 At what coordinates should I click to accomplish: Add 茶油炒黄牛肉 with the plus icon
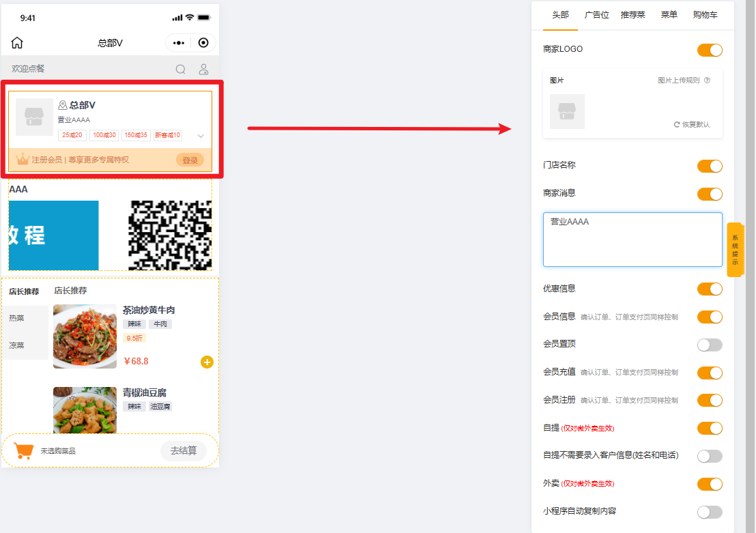[207, 362]
